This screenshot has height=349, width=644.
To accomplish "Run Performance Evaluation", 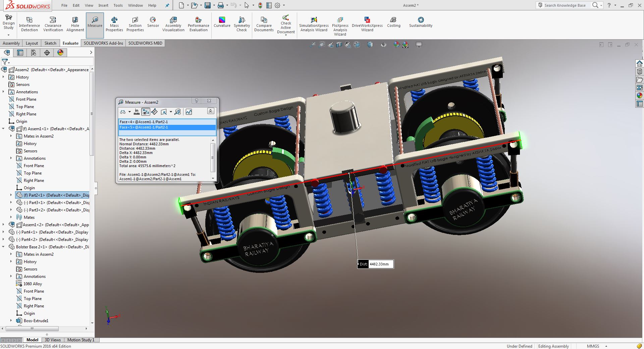I will click(199, 24).
